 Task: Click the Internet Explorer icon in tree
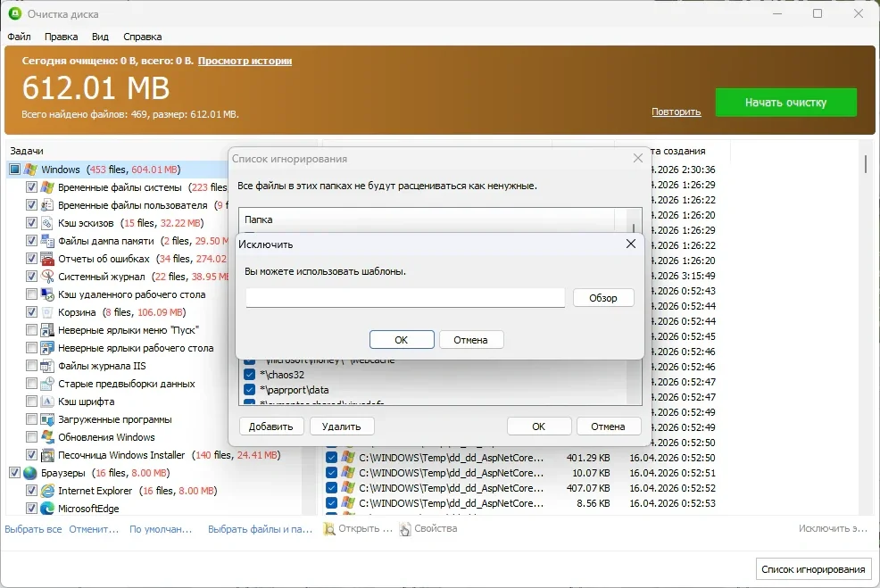(48, 491)
